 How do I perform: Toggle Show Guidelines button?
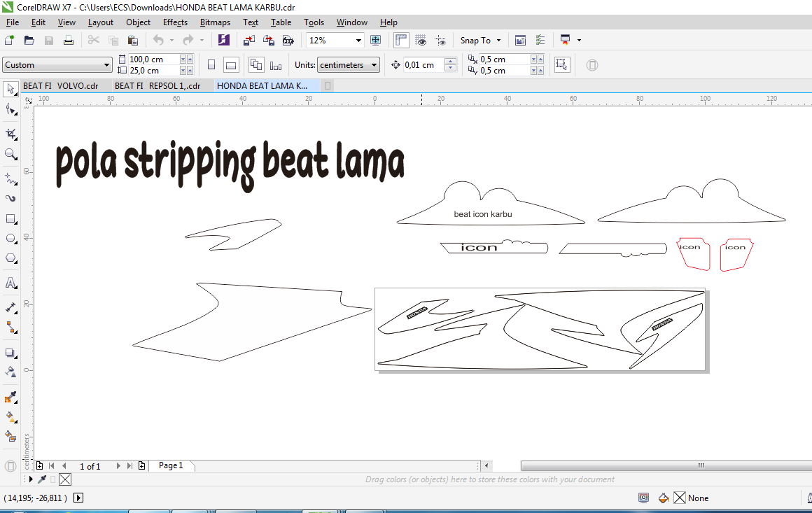pos(440,41)
